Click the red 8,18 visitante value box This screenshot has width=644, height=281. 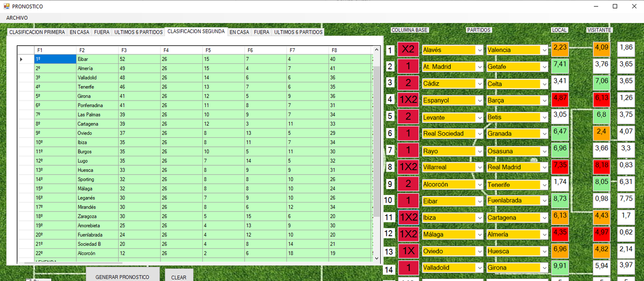tap(601, 166)
